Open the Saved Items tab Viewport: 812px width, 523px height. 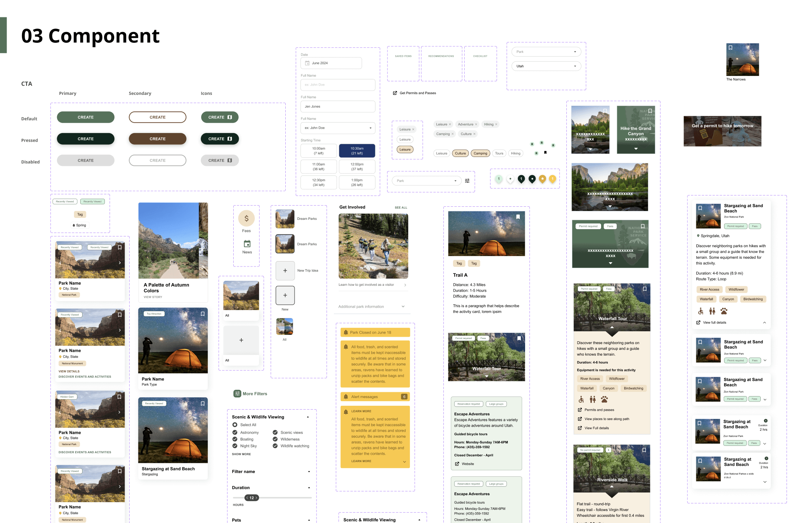point(403,56)
